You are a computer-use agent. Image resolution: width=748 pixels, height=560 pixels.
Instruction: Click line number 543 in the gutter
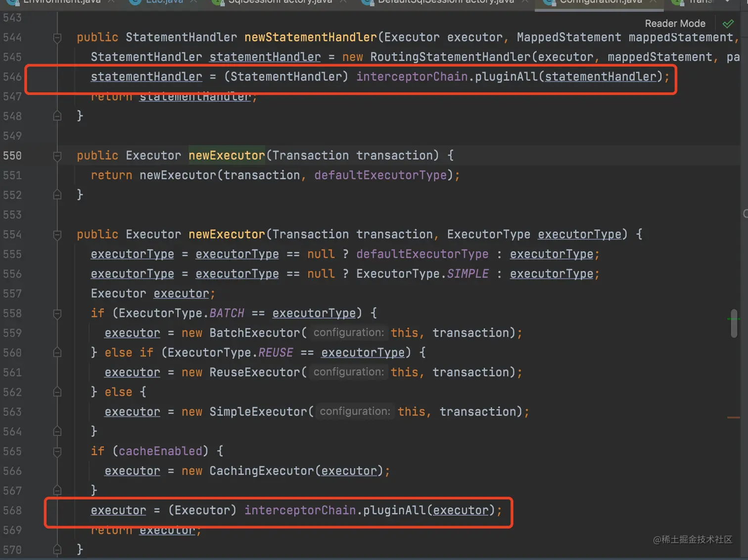tap(12, 18)
